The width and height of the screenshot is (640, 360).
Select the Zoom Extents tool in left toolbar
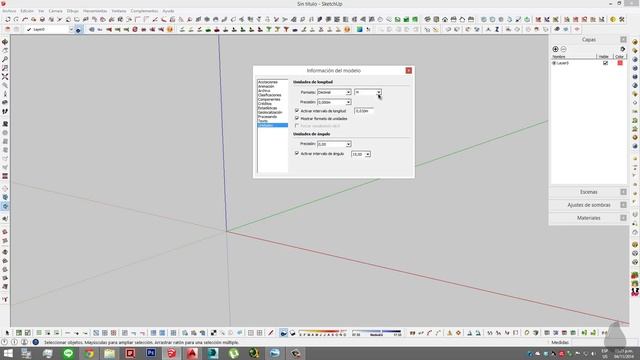point(5,77)
